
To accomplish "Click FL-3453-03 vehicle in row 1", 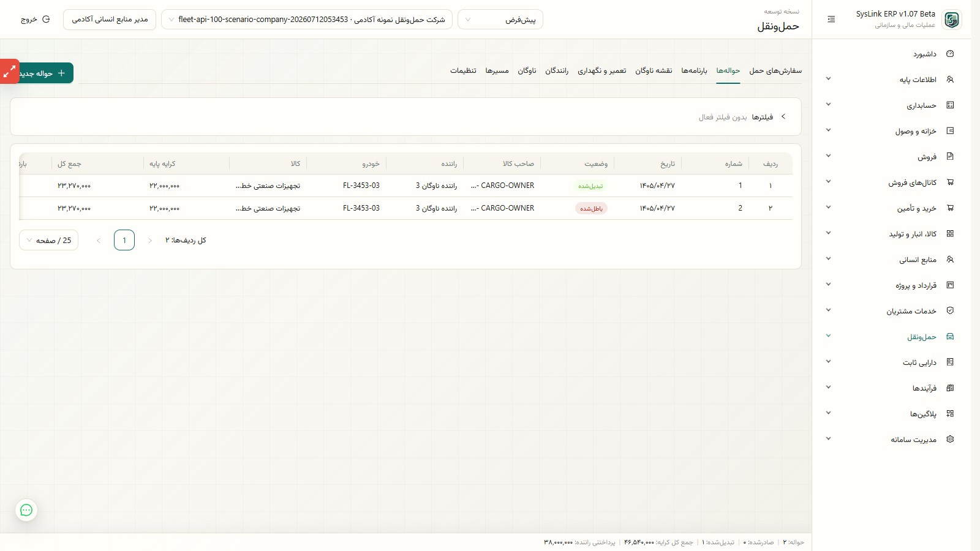I will (x=361, y=186).
